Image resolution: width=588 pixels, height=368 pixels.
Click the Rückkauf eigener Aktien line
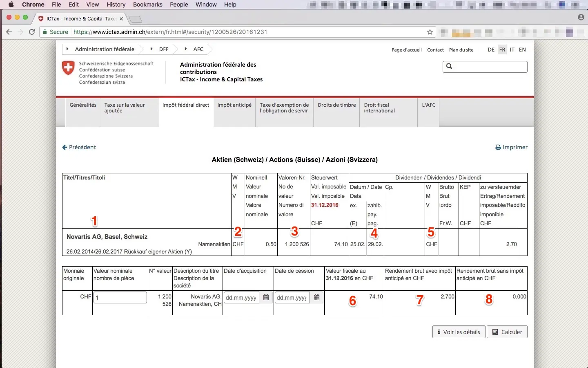coord(129,251)
